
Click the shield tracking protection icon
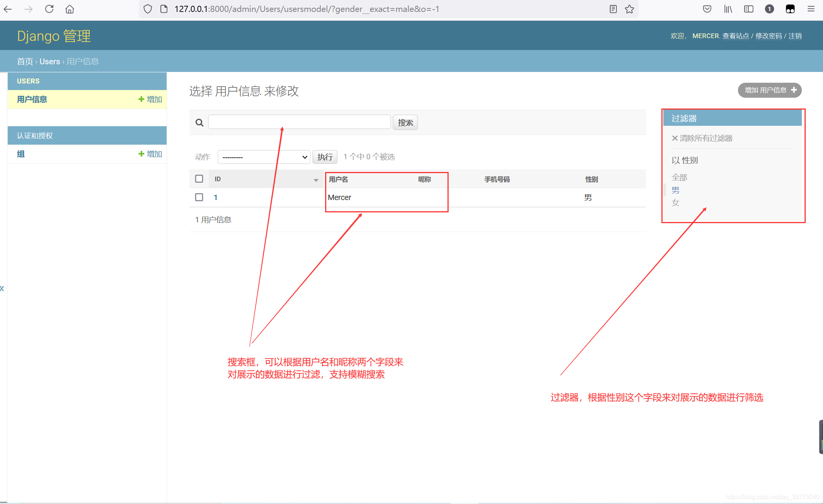coord(148,9)
